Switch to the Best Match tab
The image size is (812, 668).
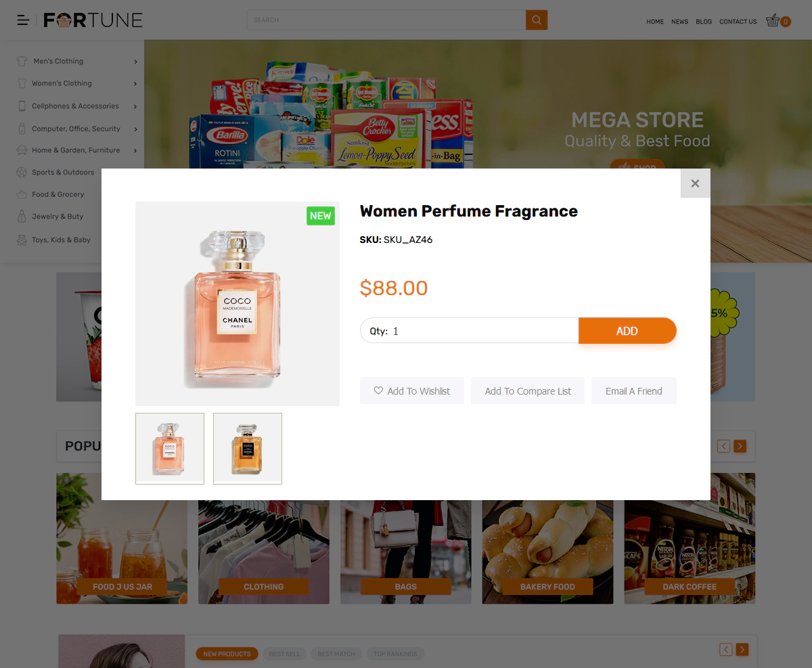[336, 654]
